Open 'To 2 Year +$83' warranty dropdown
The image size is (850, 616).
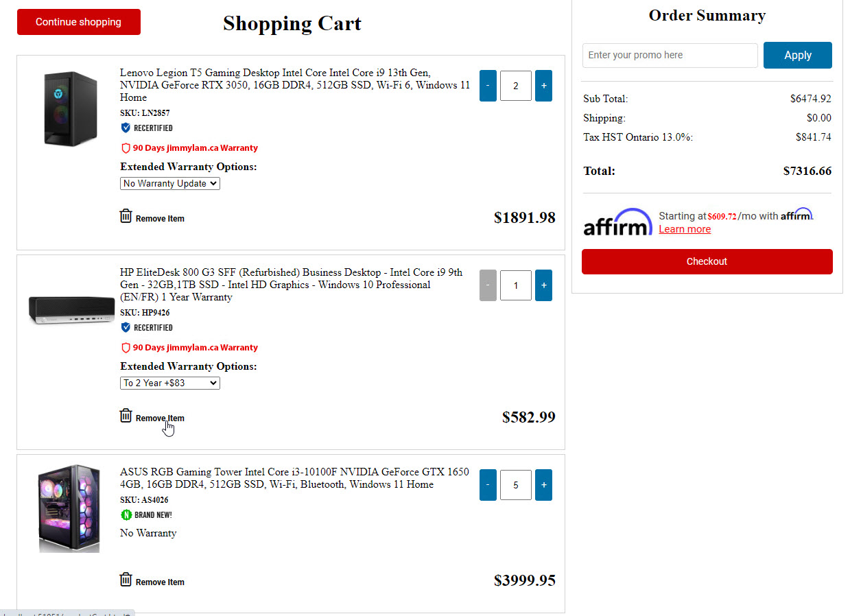click(x=170, y=383)
